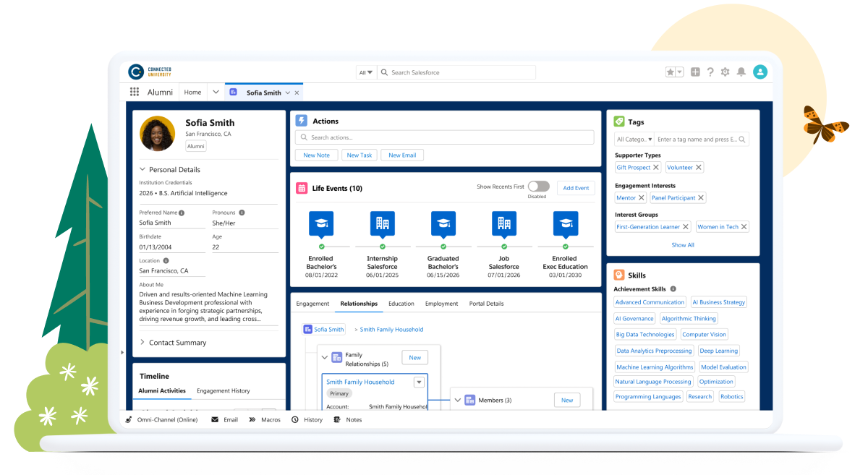Select the Internship Salesforce life event icon
The image size is (868, 475).
click(x=383, y=225)
